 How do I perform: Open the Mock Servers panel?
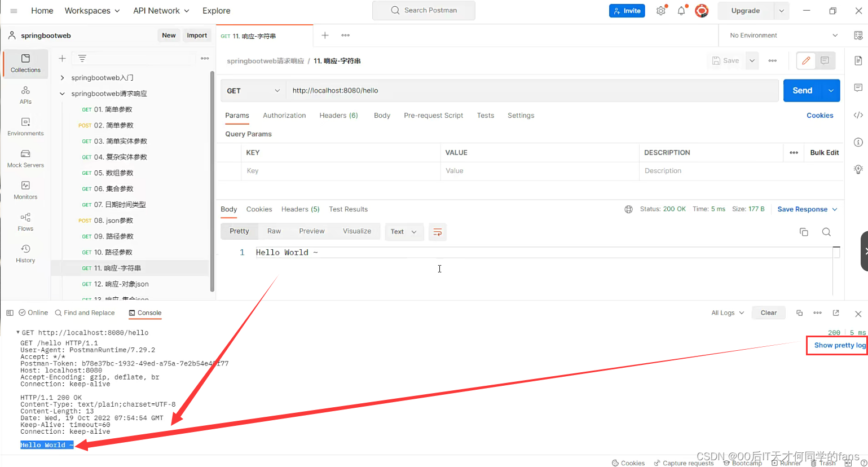tap(25, 158)
